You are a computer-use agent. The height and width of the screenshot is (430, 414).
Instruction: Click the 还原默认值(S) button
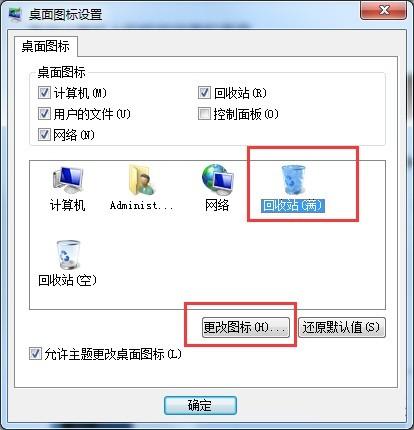[342, 328]
